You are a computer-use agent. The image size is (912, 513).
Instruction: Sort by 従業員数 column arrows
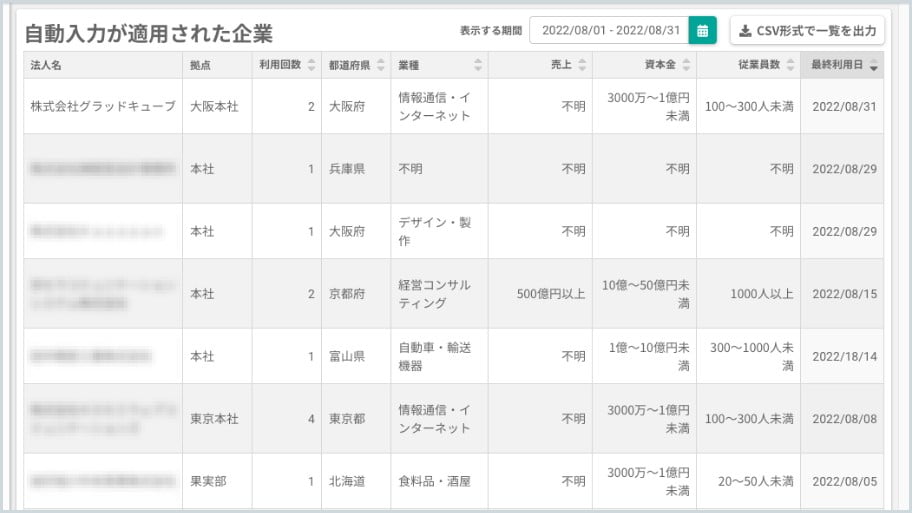pyautogui.click(x=789, y=65)
